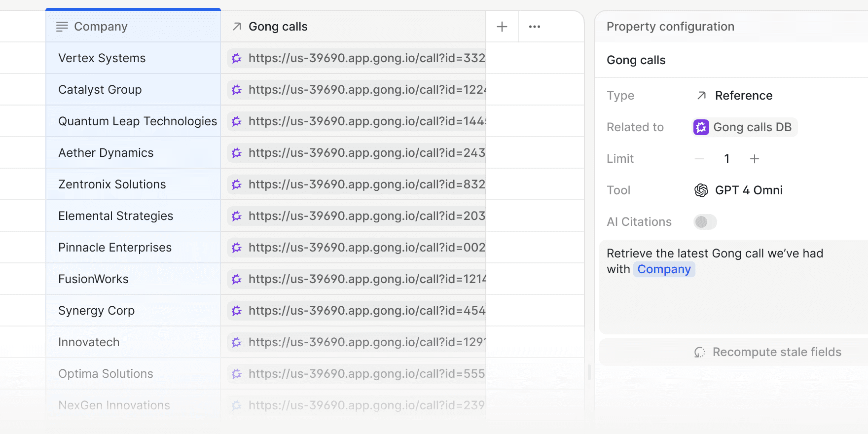868x434 pixels.
Task: Click the Gong icon in FusionWorks row
Action: click(237, 279)
